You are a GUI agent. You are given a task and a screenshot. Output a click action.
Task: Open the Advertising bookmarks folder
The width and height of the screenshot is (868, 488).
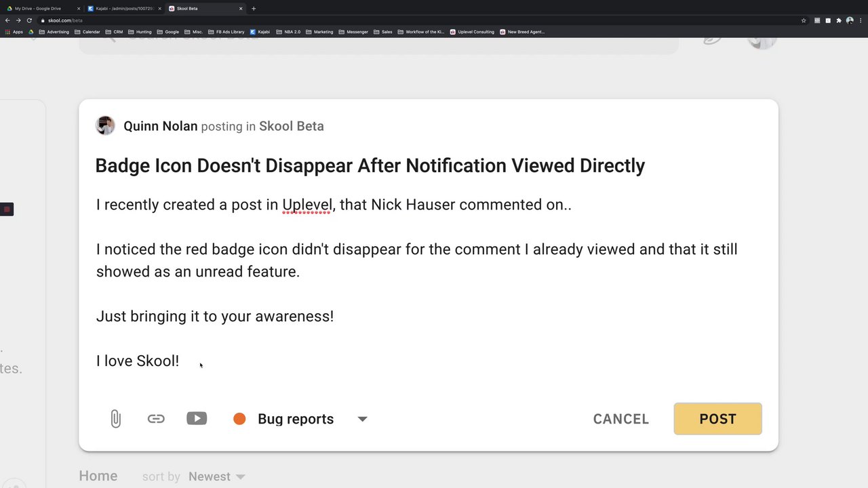(54, 32)
